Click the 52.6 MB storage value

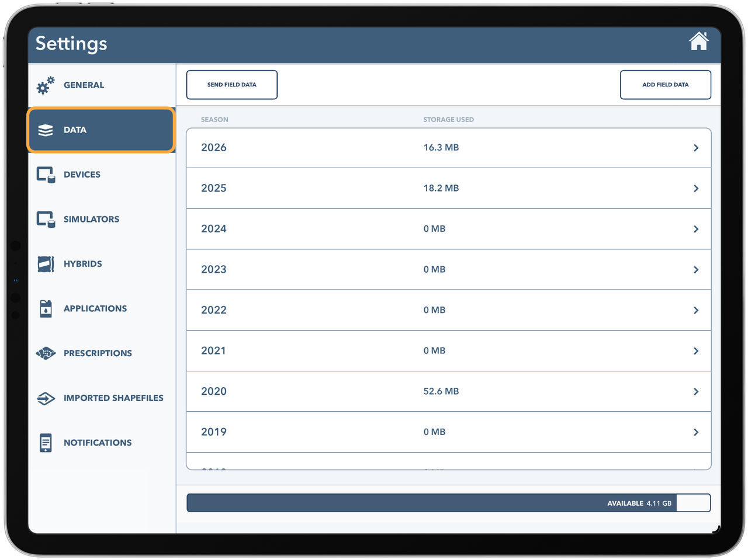click(441, 391)
